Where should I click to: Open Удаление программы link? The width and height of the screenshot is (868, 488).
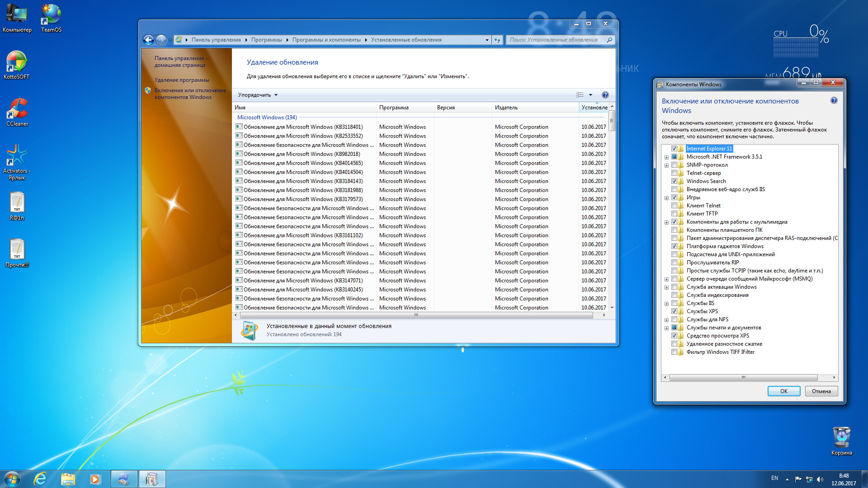pos(182,80)
